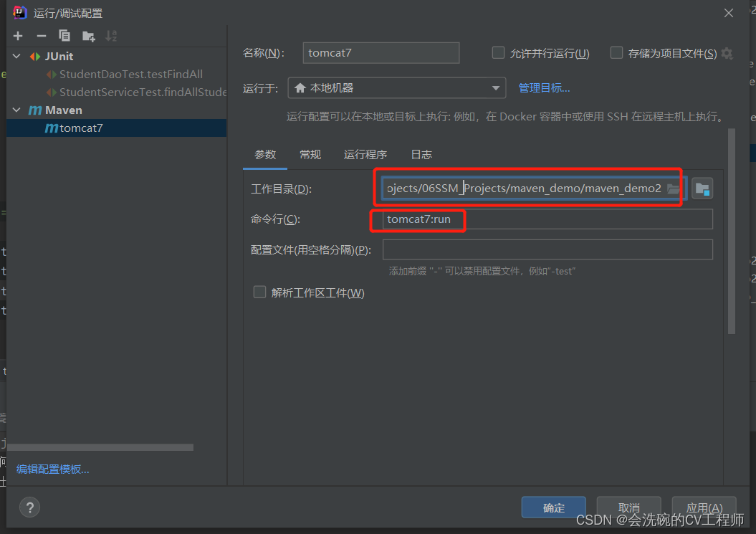Toggle the 存储为项目文件 checkbox
The width and height of the screenshot is (756, 534).
[x=616, y=53]
